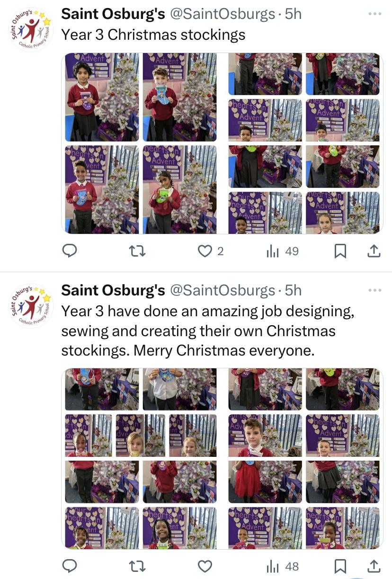Open right photo collage in second tweet

tap(303, 458)
